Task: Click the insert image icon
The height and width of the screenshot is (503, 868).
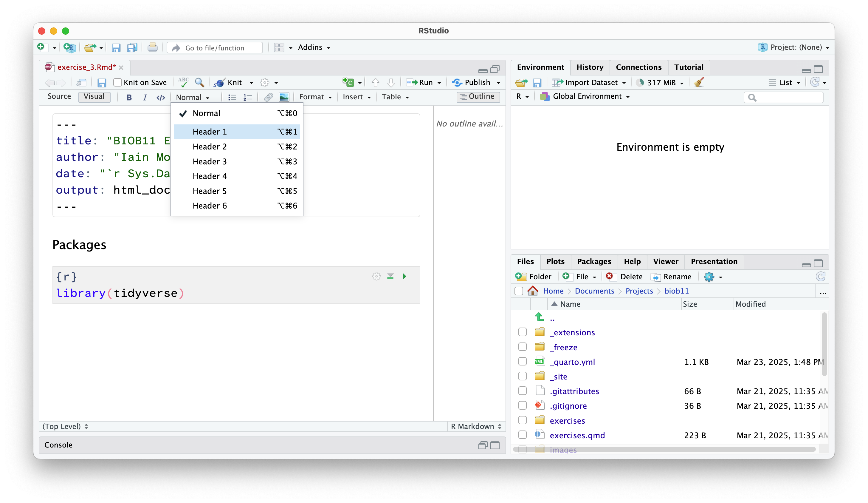Action: click(284, 98)
